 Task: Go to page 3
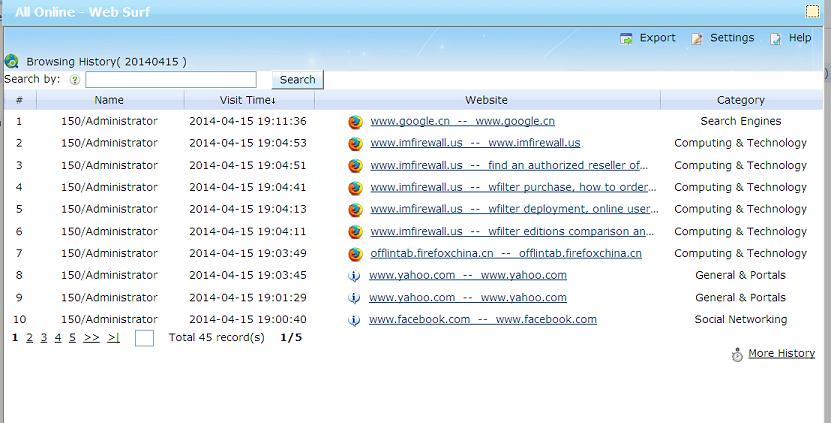click(x=44, y=337)
